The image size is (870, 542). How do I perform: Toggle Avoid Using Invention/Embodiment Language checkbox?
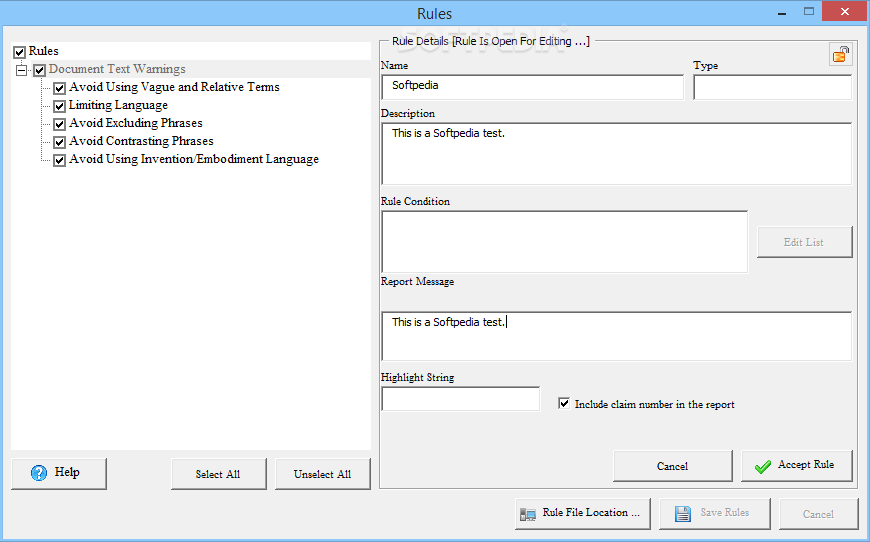pyautogui.click(x=59, y=160)
